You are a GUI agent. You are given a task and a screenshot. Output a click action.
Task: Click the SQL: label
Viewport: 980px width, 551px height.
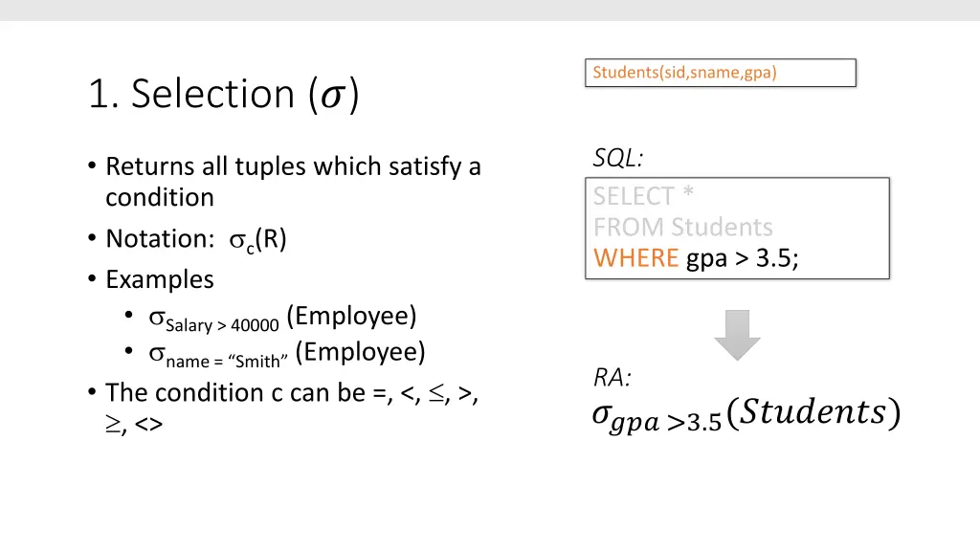[x=618, y=158]
